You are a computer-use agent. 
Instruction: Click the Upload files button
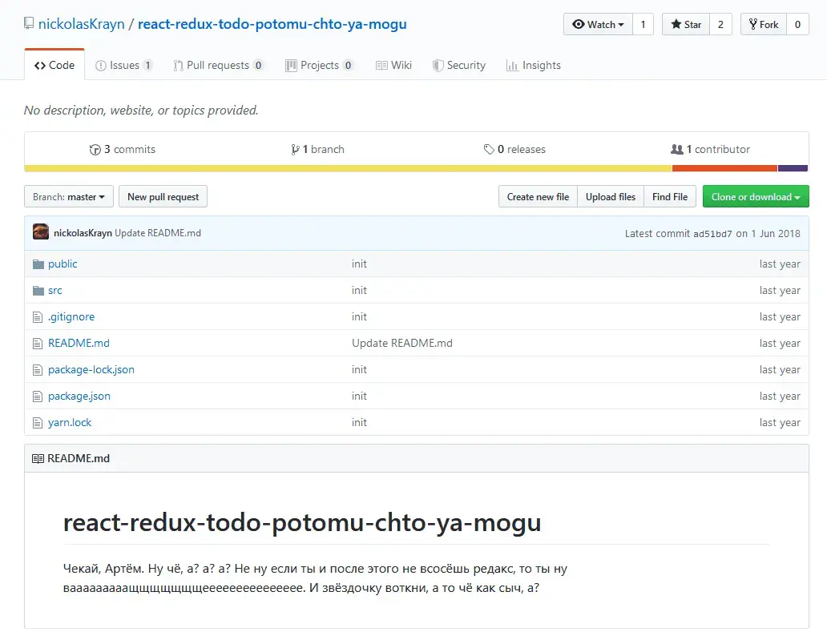pyautogui.click(x=611, y=196)
